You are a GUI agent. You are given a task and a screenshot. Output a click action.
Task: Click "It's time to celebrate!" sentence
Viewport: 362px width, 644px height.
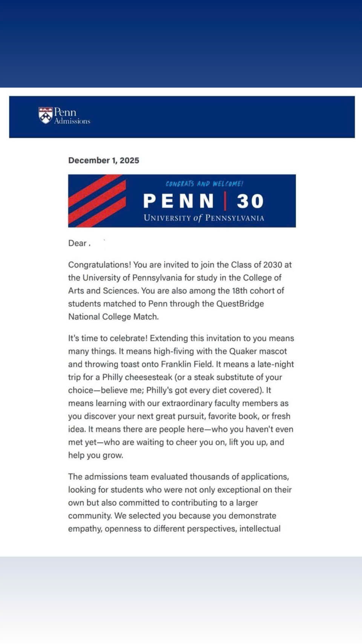point(108,338)
